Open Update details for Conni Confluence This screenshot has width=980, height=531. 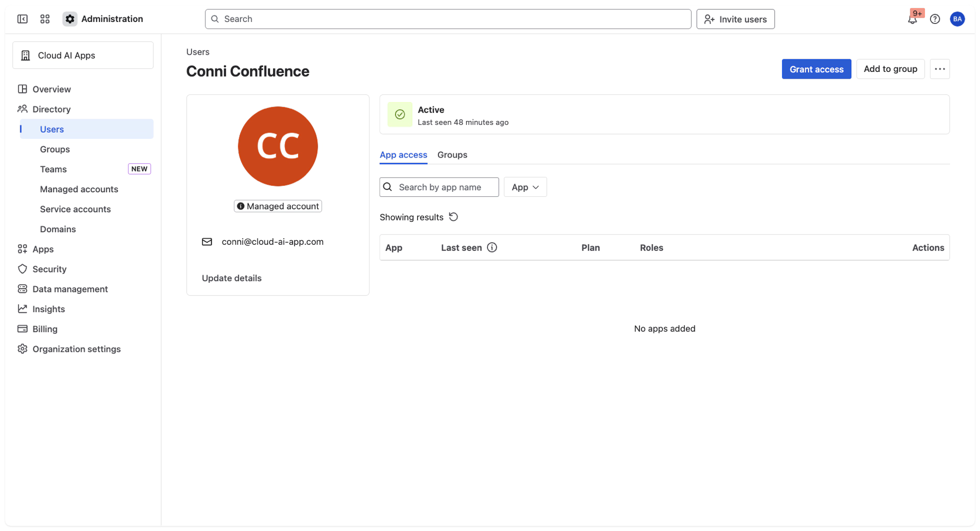[x=231, y=278]
